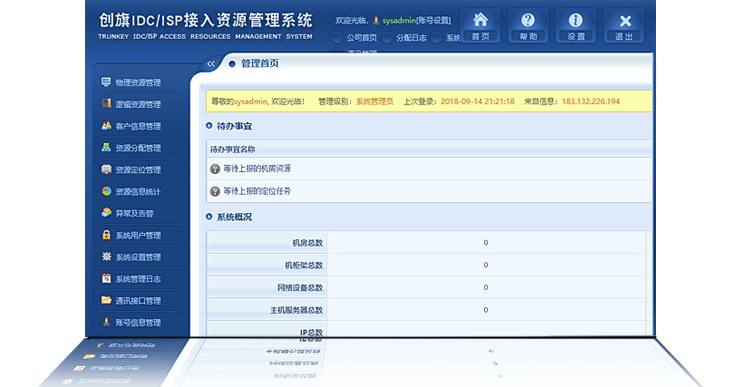
Task: Open the 首页 home icon button
Action: [x=480, y=26]
